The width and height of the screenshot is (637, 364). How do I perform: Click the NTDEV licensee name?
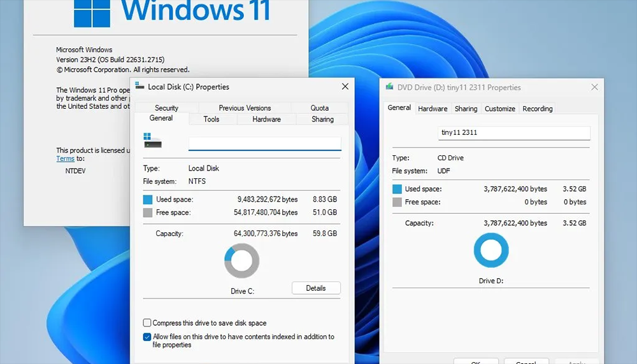coord(76,171)
